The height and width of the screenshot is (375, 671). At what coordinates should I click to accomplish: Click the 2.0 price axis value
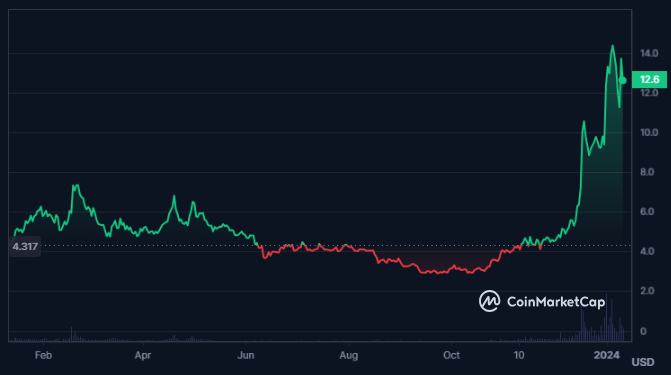pyautogui.click(x=647, y=291)
